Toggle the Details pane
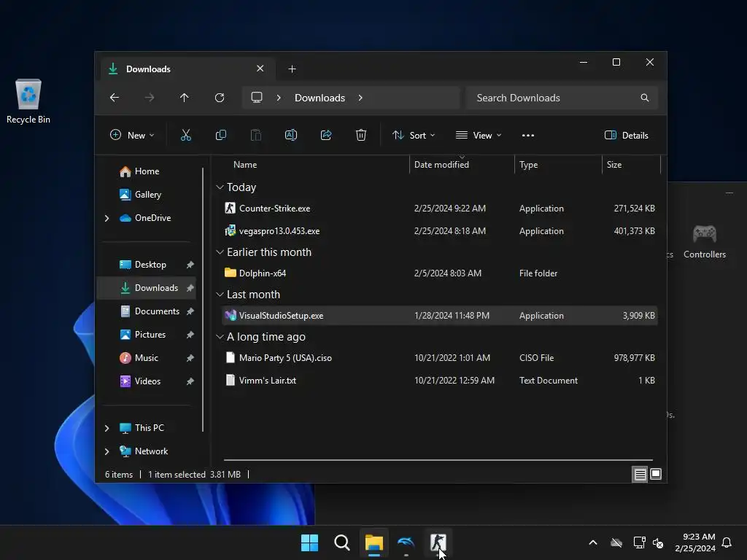This screenshot has height=560, width=747. (626, 135)
